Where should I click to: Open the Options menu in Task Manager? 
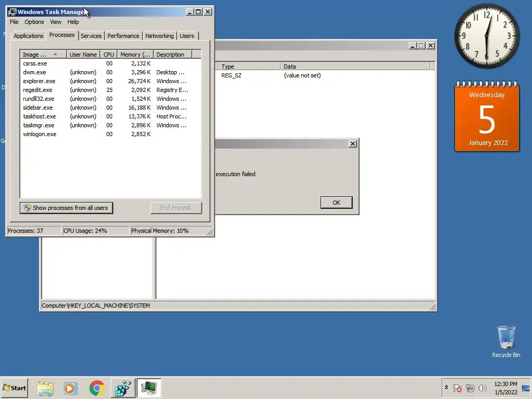click(x=34, y=22)
